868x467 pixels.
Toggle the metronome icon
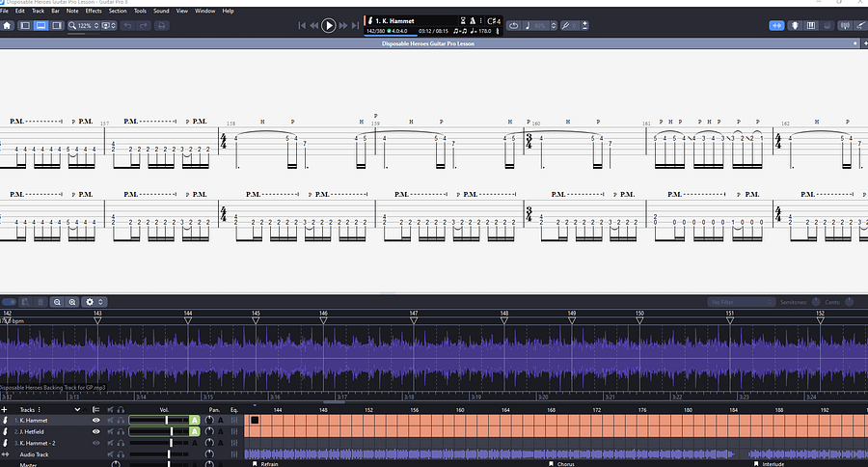473,21
